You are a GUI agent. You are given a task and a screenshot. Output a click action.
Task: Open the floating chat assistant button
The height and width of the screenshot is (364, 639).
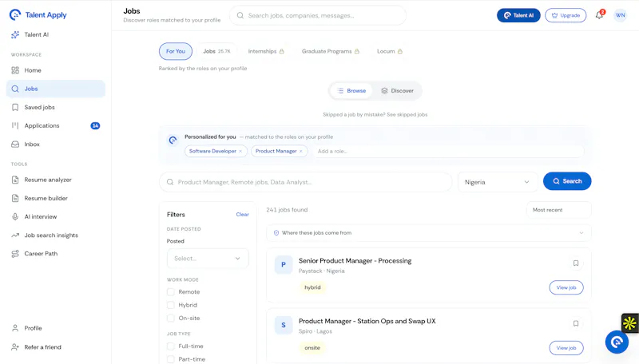pyautogui.click(x=617, y=342)
